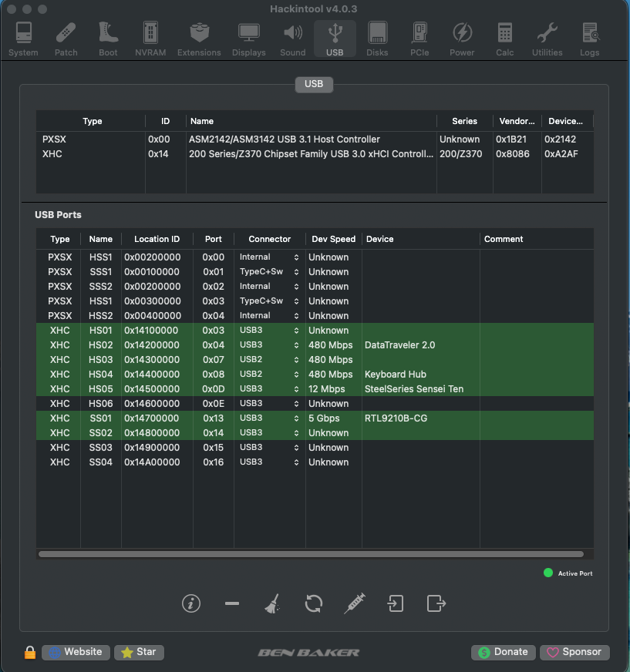Click the Website button
630x672 pixels.
point(76,652)
